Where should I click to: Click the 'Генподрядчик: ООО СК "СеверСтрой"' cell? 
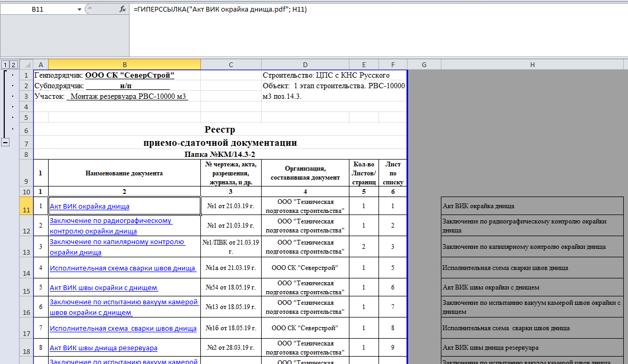117,75
